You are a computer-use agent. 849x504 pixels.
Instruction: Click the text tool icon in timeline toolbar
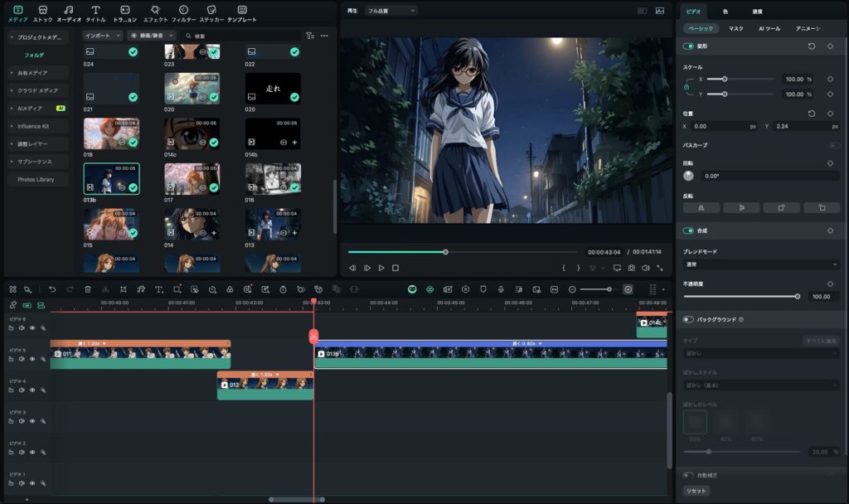(158, 289)
